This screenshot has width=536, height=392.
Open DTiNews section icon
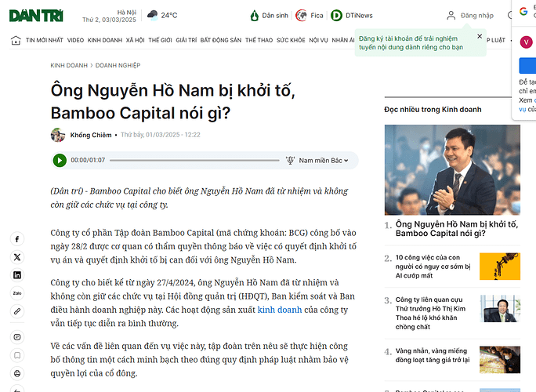pyautogui.click(x=336, y=16)
